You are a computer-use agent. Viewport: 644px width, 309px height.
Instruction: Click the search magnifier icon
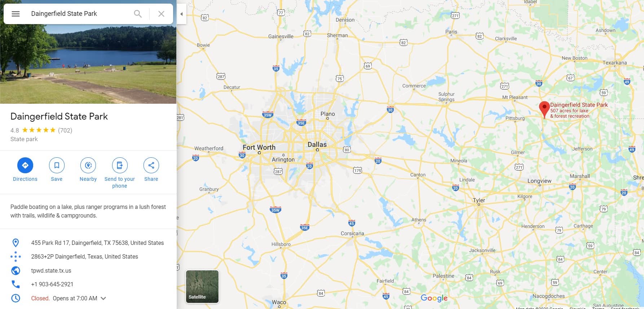point(138,14)
